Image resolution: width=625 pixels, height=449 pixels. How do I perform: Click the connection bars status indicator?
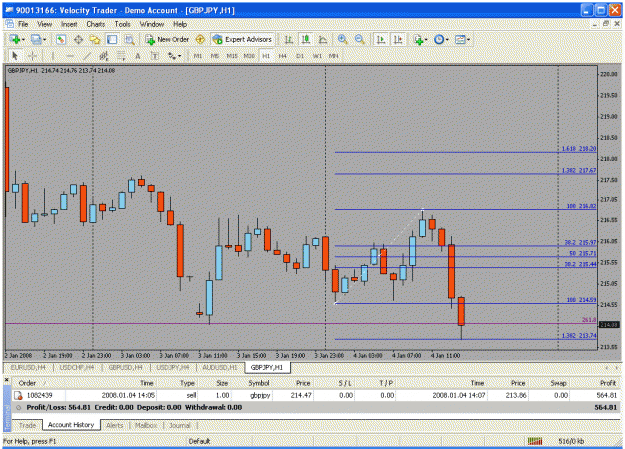click(x=535, y=441)
